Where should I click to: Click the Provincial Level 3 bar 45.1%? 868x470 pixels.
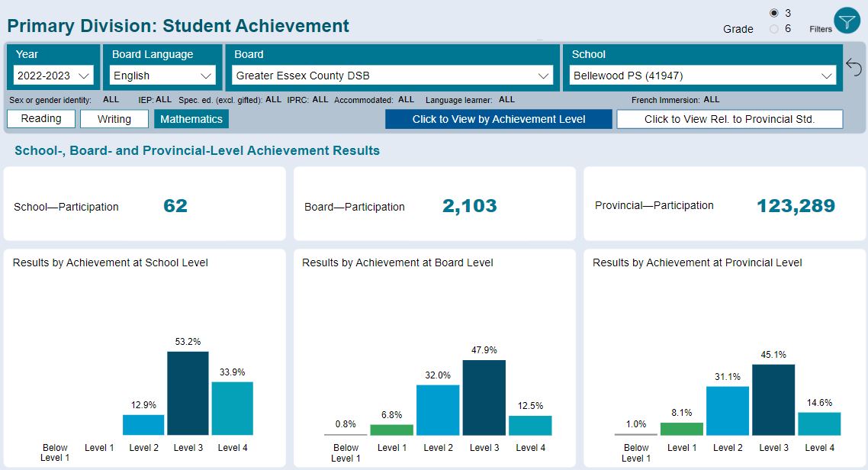[x=773, y=400]
